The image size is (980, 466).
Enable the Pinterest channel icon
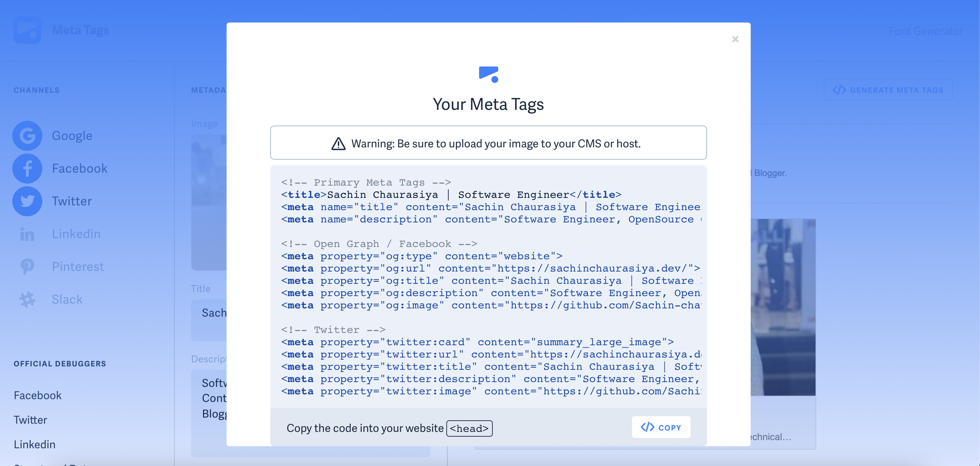(x=27, y=267)
